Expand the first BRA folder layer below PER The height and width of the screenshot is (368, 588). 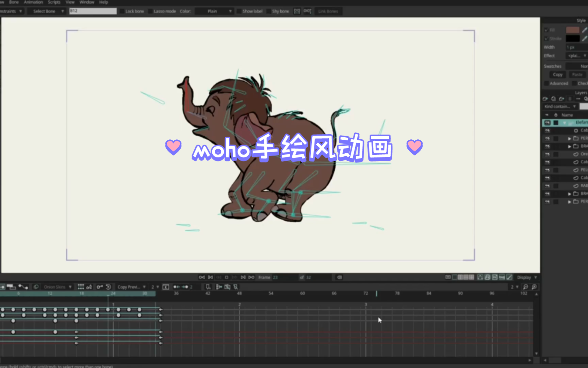click(569, 147)
